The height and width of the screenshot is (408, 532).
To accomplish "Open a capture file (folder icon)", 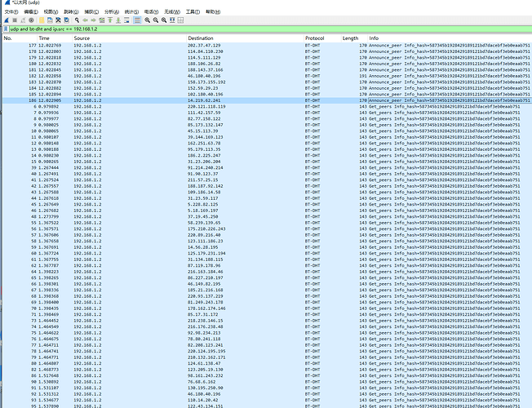I will (x=42, y=20).
